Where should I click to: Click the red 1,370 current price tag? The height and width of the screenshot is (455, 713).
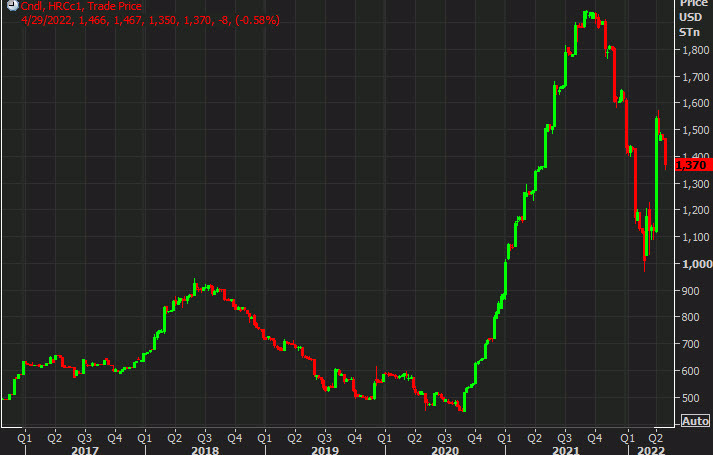(x=694, y=163)
